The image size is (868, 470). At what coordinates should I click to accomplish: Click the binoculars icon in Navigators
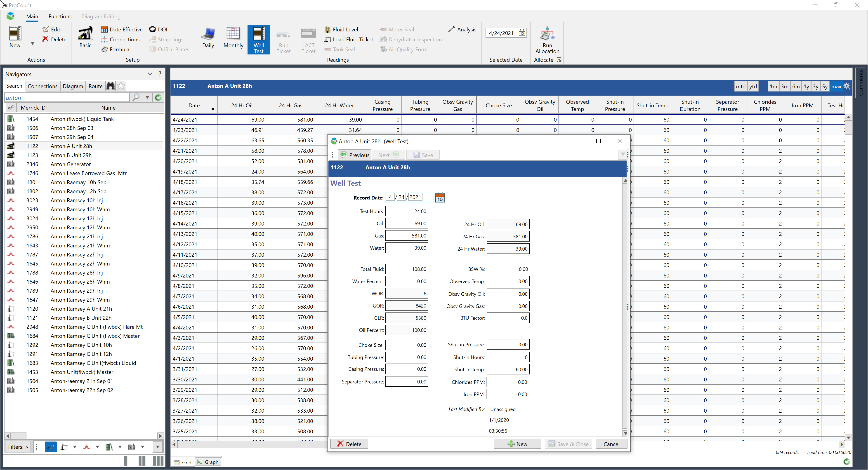[x=111, y=86]
